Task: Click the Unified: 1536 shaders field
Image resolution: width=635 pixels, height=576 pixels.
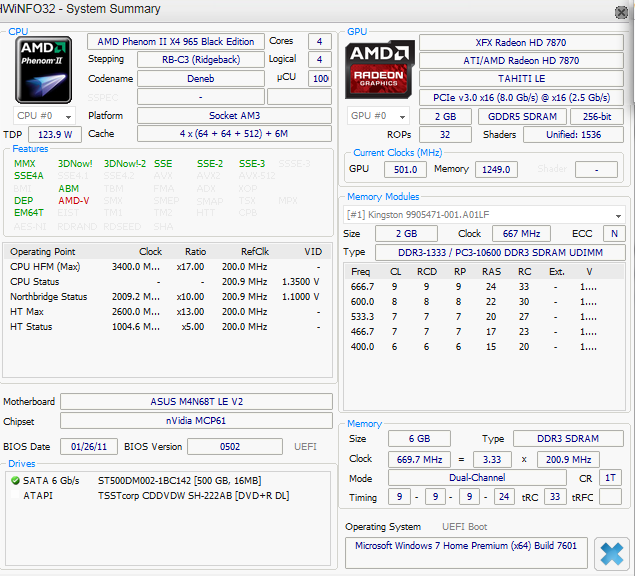Action: click(573, 135)
